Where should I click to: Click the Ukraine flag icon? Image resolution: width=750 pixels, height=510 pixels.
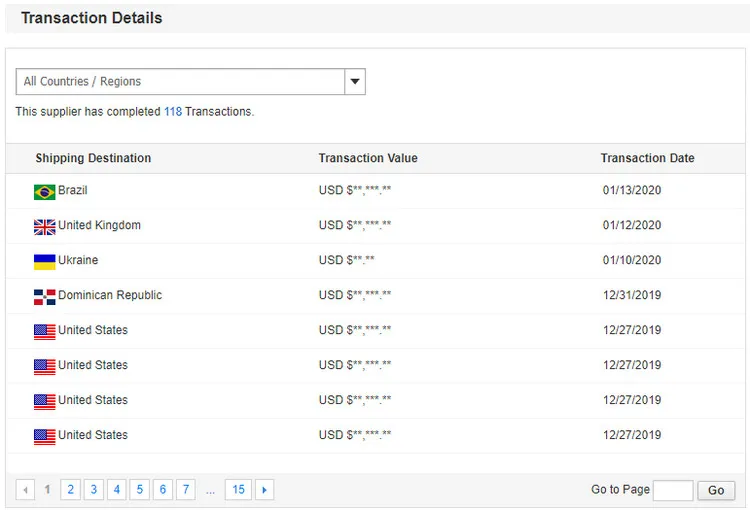pyautogui.click(x=44, y=261)
